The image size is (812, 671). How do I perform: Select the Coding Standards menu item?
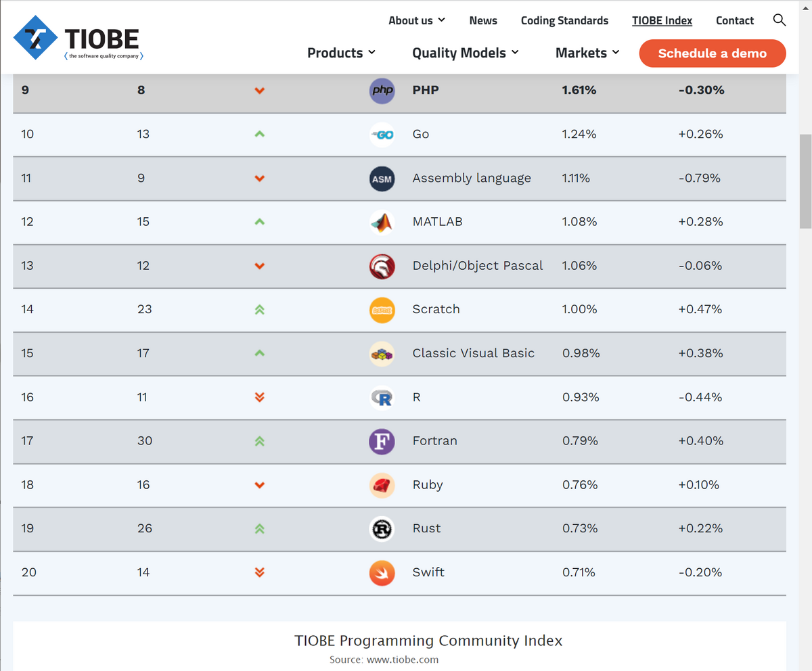[x=564, y=20]
